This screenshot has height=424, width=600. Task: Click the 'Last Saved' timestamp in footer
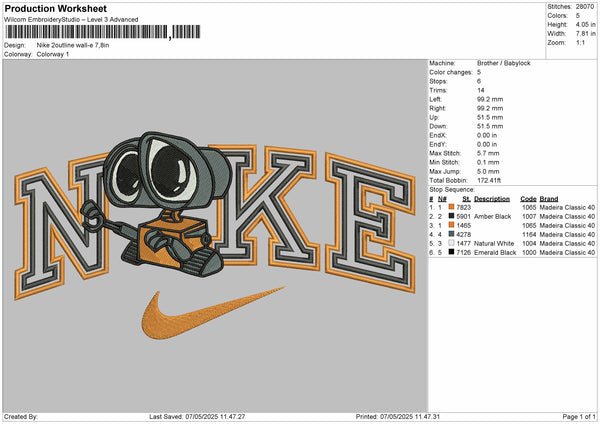click(x=197, y=416)
